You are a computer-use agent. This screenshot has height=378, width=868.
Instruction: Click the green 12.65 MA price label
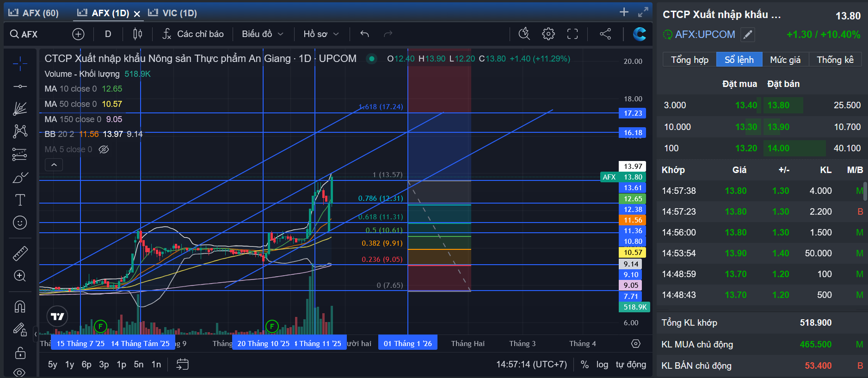[633, 199]
